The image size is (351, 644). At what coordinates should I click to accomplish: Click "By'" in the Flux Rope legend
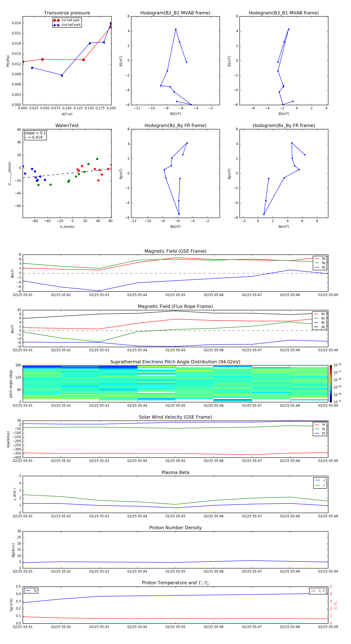click(x=320, y=318)
